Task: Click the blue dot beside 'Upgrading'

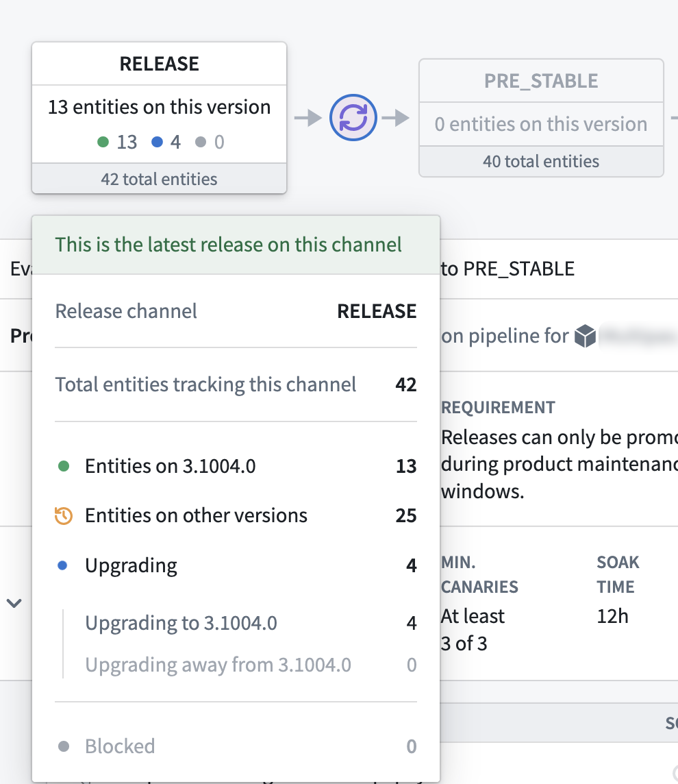Action: point(62,565)
